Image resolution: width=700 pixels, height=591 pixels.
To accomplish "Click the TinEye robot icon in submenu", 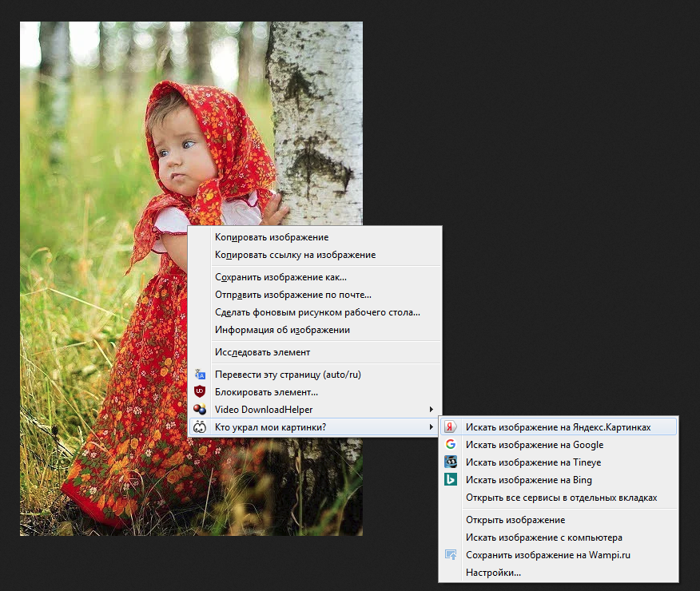I will 451,462.
